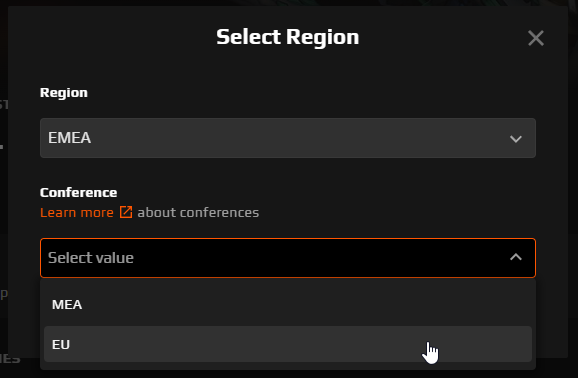Click the Conference field label
Viewport: 578px width, 378px height.
click(79, 192)
